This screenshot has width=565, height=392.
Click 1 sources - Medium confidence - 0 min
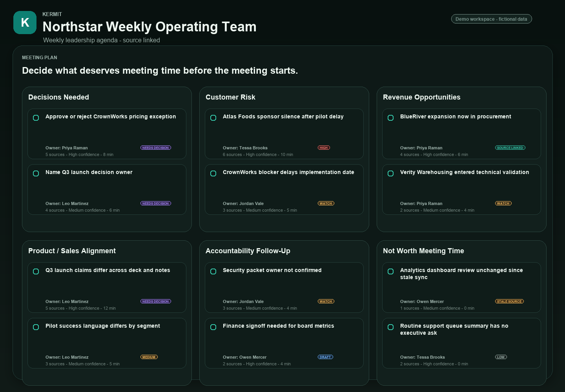[437, 308]
